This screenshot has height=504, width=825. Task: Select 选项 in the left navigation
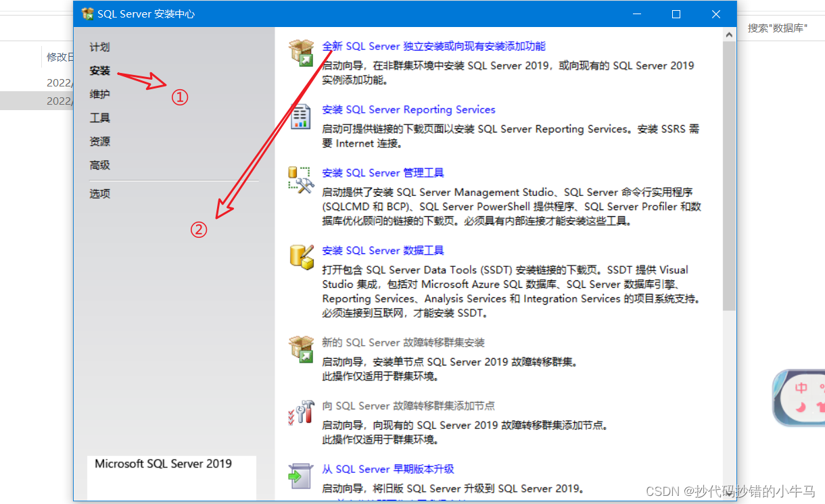pos(99,194)
